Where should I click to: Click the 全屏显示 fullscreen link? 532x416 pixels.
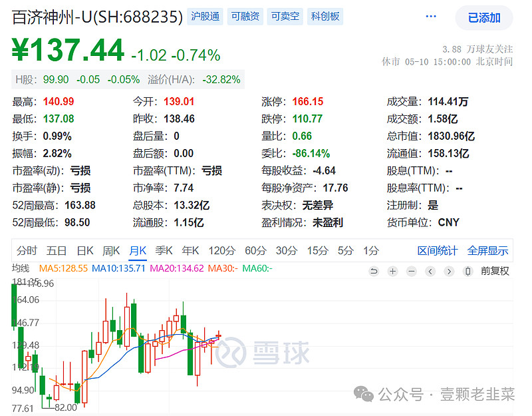(489, 251)
